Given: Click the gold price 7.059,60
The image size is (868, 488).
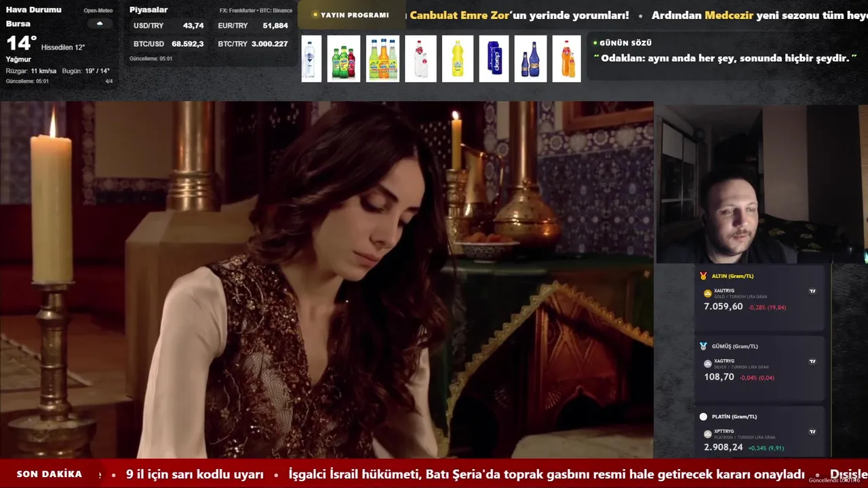Looking at the screenshot, I should pos(724,306).
